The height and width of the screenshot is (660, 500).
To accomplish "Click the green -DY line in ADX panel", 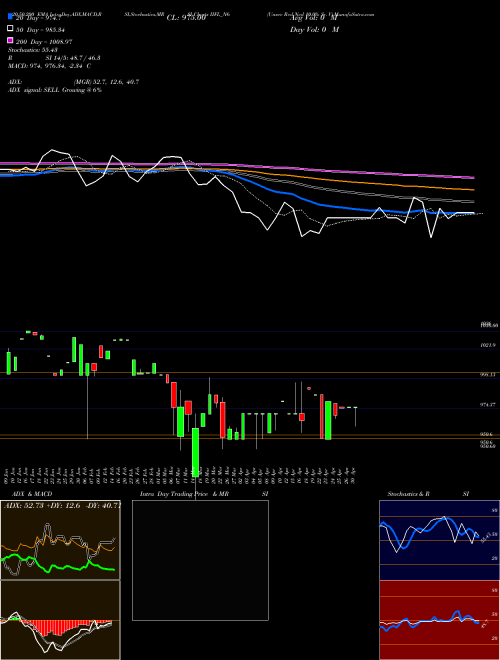I will pyautogui.click(x=59, y=566).
